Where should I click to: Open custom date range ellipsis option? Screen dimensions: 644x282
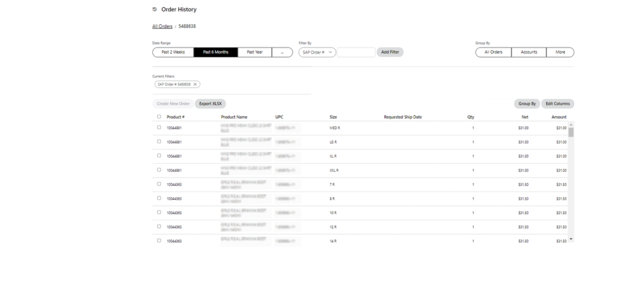pyautogui.click(x=282, y=52)
